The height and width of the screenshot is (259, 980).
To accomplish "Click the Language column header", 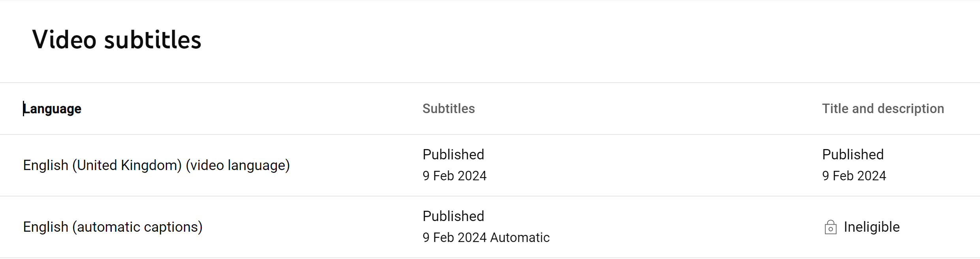I will point(52,109).
